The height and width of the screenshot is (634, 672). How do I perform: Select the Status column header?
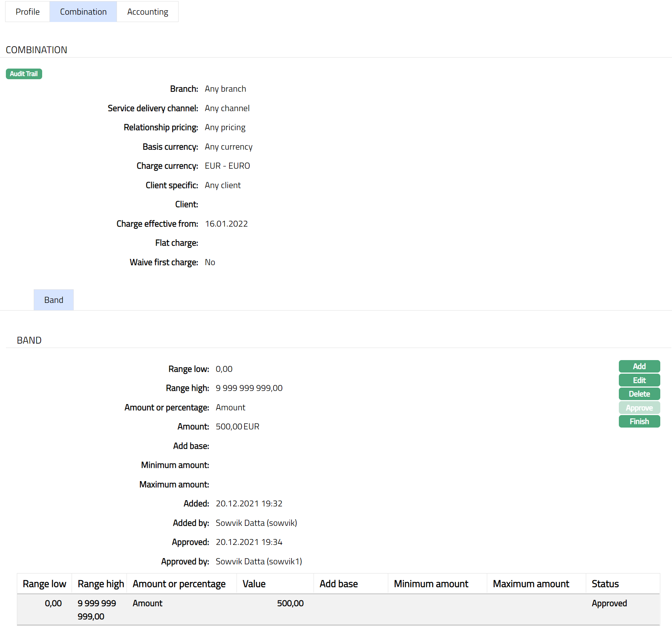tap(605, 584)
